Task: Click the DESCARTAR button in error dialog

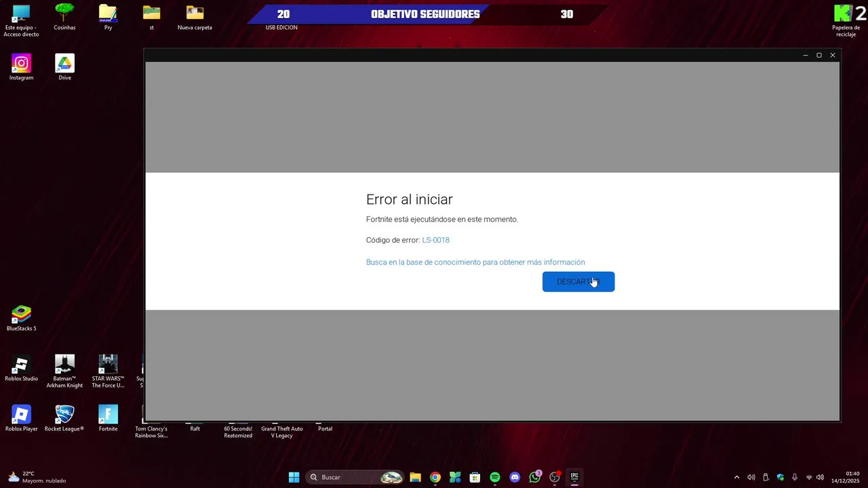Action: [578, 282]
